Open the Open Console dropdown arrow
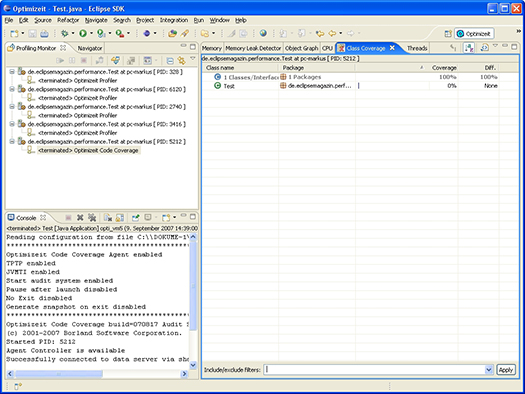Image resolution: width=525 pixels, height=394 pixels. (174, 218)
